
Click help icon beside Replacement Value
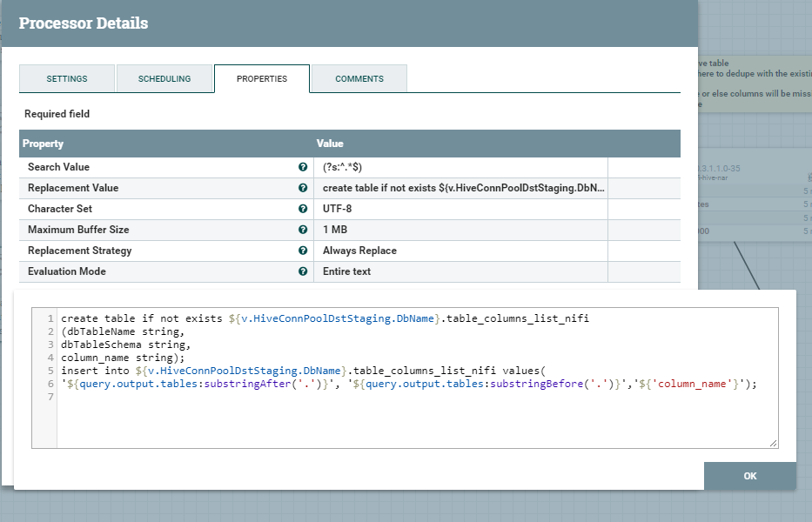(x=303, y=188)
